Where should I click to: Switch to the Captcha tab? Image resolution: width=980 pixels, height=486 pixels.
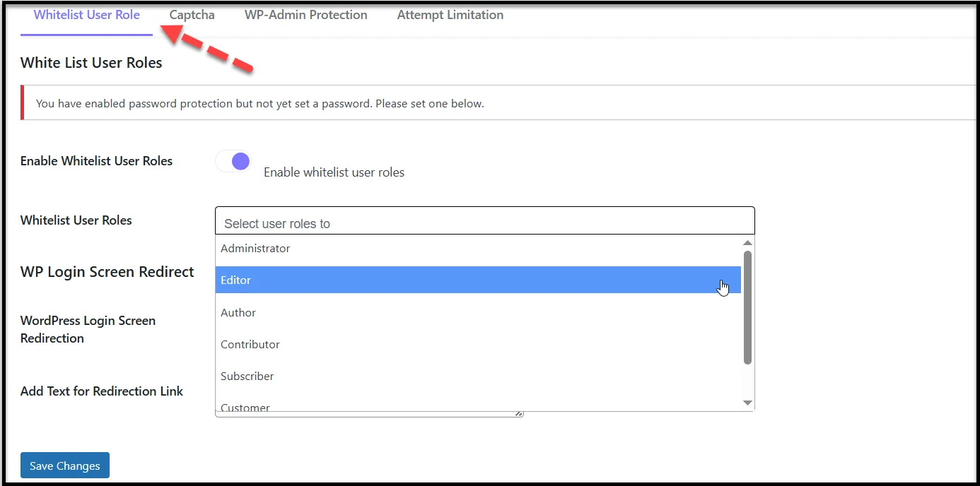click(192, 14)
